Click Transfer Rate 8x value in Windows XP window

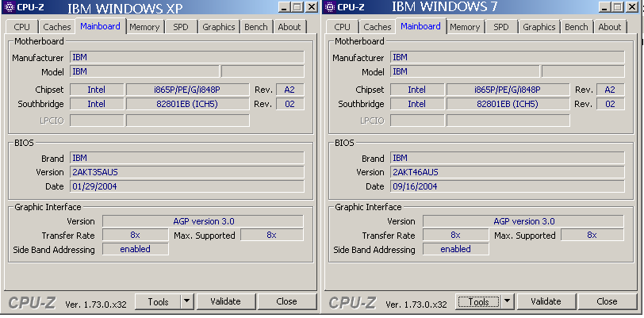[x=135, y=235]
